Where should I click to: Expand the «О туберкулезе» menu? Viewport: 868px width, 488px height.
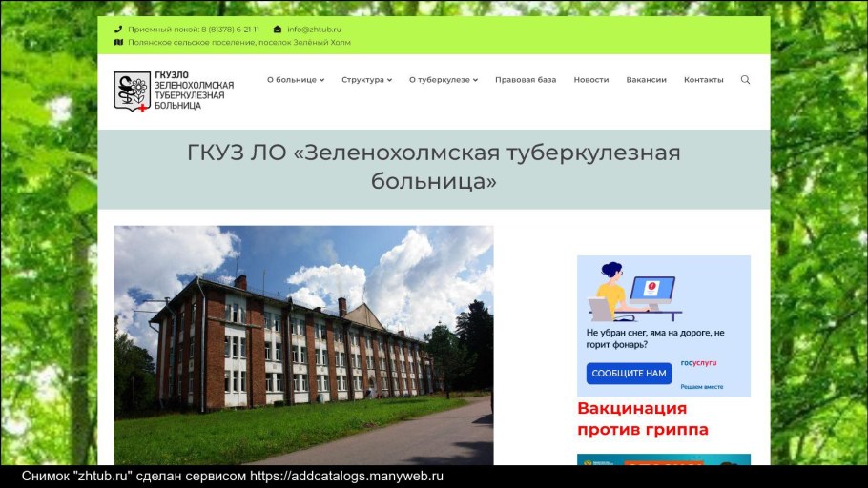click(444, 80)
